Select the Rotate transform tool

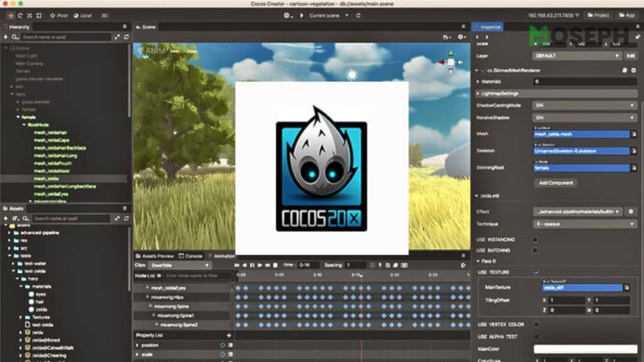[20, 16]
